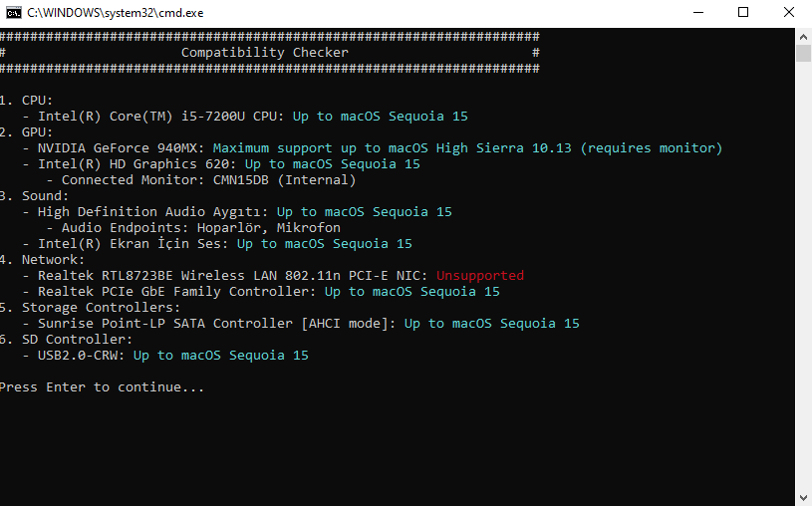Click the scrollbar down arrow
Viewport: 812px width, 506px height.
point(803,496)
